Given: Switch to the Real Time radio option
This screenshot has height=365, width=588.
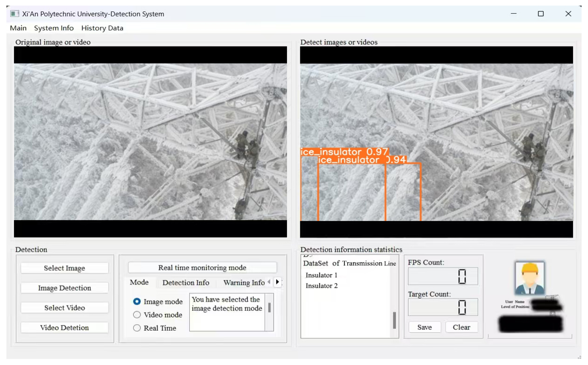Looking at the screenshot, I should click(137, 328).
